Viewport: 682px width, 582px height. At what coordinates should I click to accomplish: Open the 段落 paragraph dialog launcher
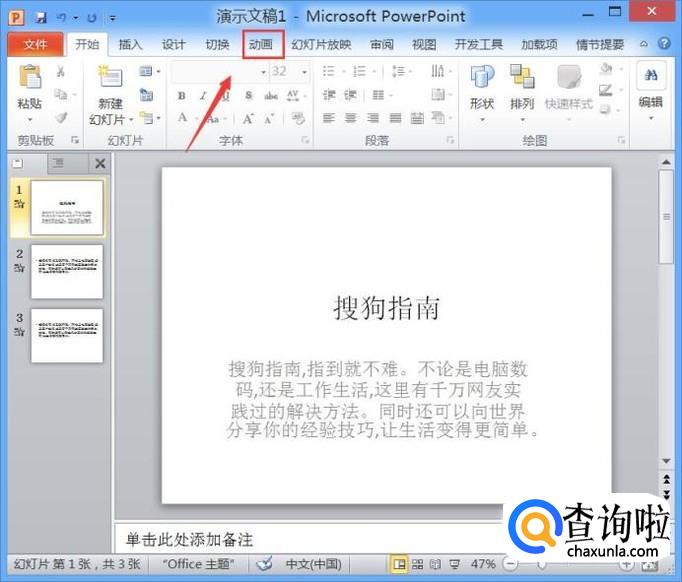click(x=450, y=140)
